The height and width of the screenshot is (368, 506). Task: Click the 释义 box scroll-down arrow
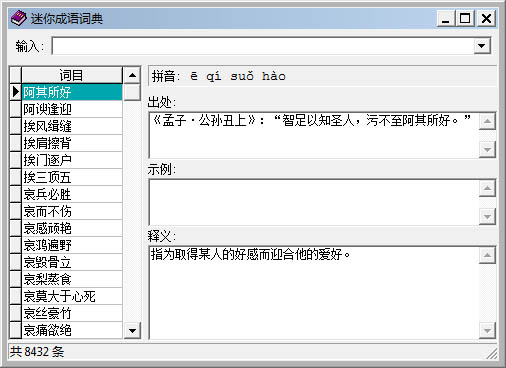487,330
